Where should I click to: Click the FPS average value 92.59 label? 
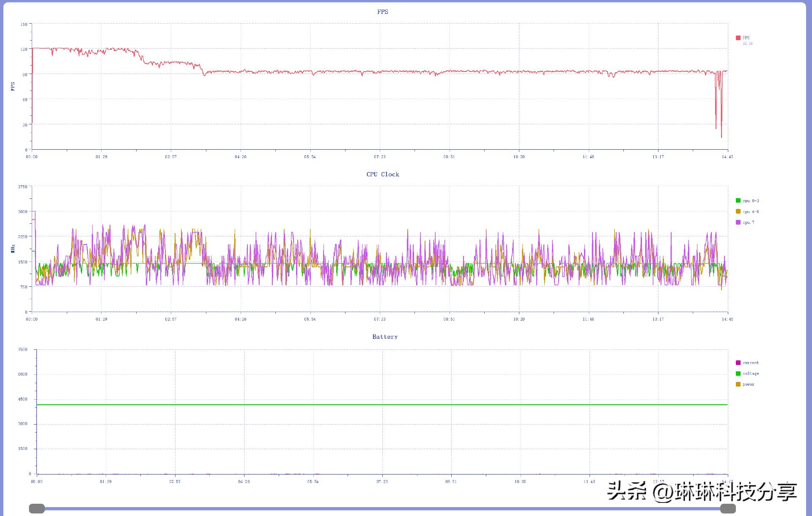click(748, 44)
